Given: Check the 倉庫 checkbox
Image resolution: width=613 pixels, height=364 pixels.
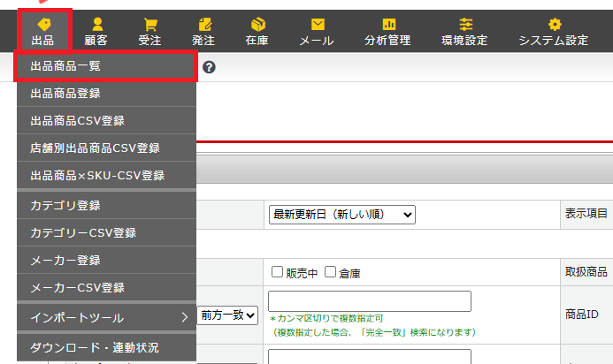Looking at the screenshot, I should pos(330,272).
